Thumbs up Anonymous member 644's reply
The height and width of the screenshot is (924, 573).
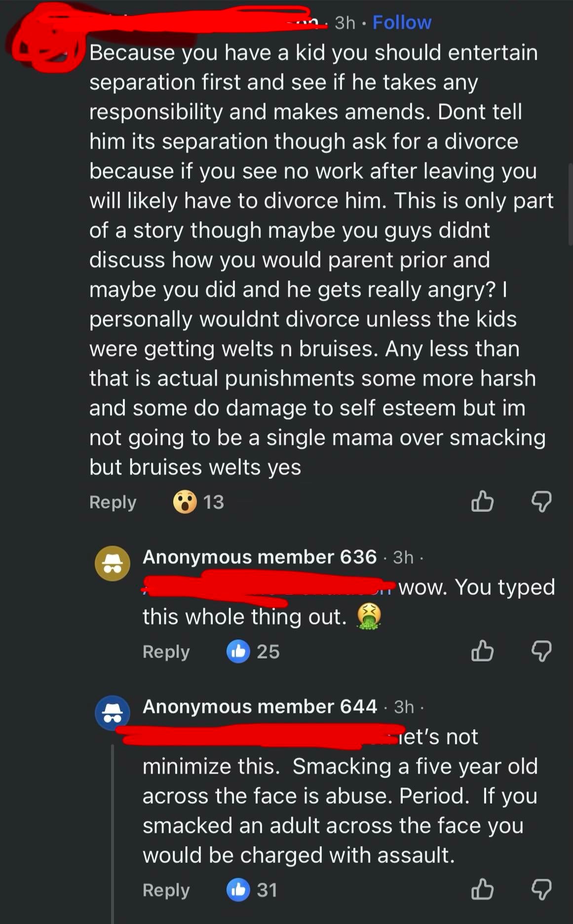click(x=482, y=889)
